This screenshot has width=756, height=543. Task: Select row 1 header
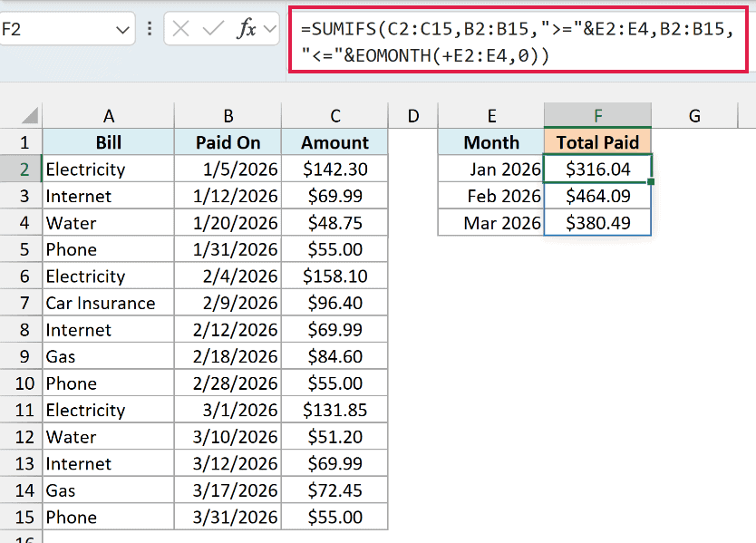21,141
